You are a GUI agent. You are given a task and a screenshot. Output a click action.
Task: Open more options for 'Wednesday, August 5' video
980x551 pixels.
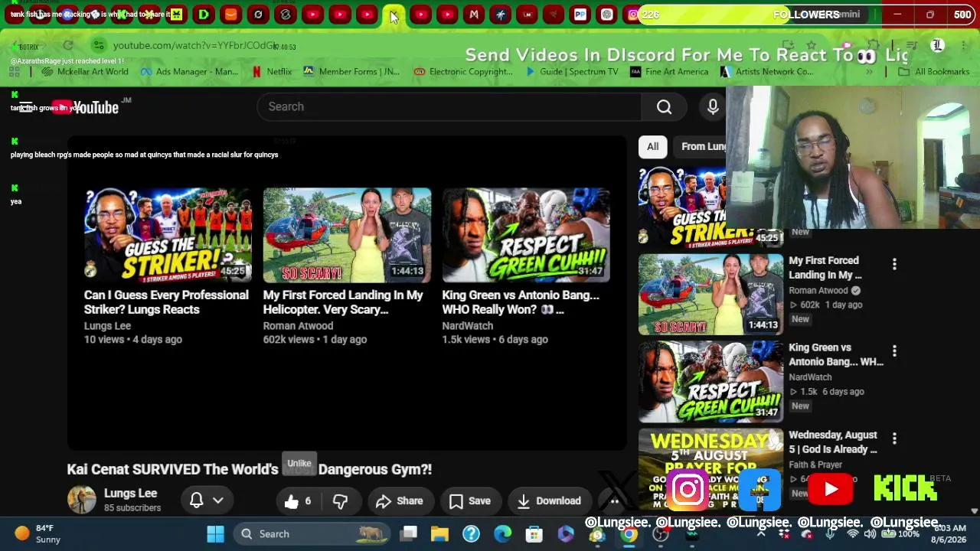tap(894, 439)
